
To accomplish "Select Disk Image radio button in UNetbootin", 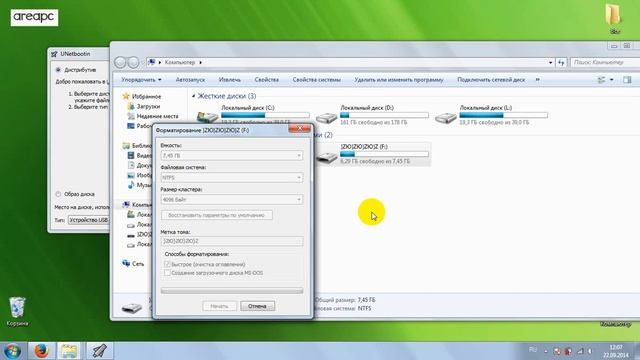I will click(x=58, y=194).
